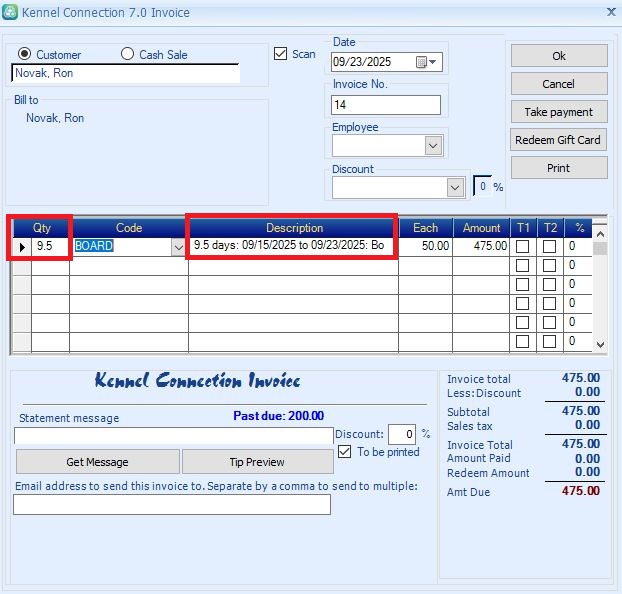Click the Print button
Screen dimensions: 622x594
(559, 168)
